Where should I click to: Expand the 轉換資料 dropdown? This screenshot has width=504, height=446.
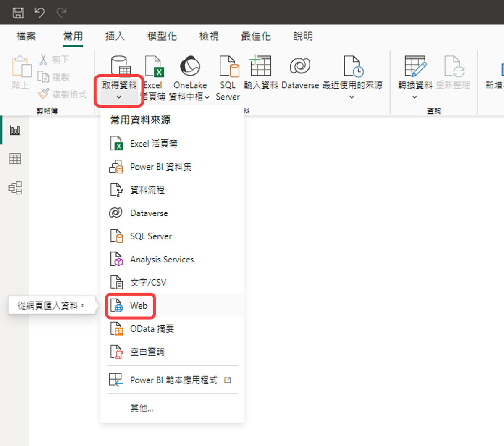[415, 97]
